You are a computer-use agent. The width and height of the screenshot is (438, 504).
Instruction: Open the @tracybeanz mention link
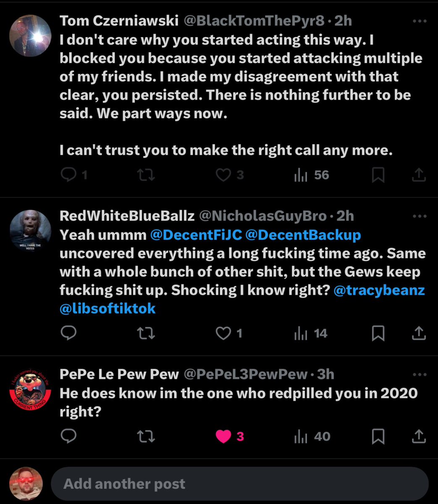pyautogui.click(x=379, y=290)
